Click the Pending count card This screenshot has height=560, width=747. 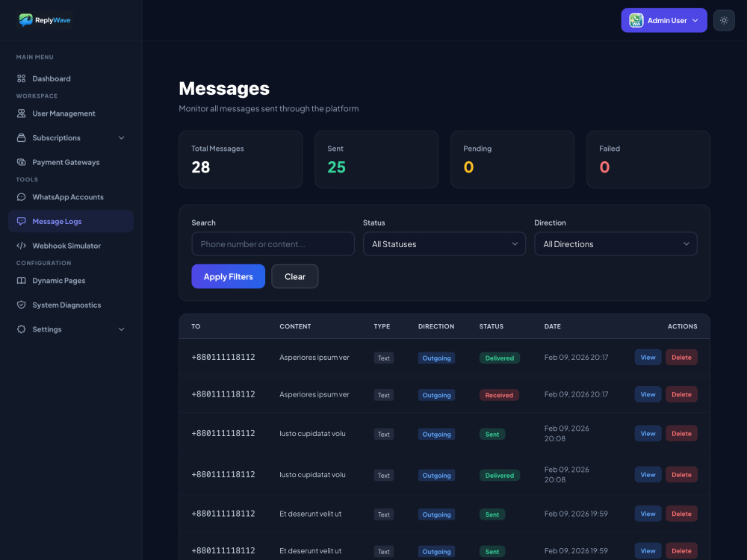(x=512, y=160)
